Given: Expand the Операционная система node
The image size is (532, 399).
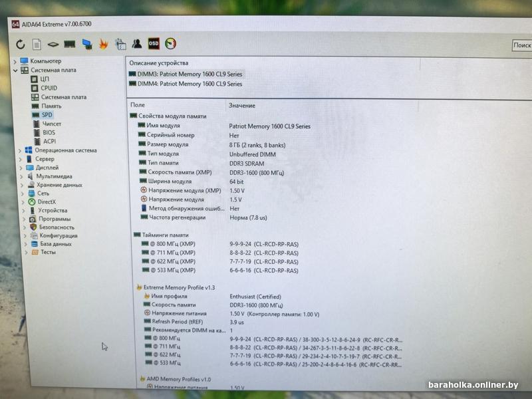Looking at the screenshot, I should (x=20, y=150).
